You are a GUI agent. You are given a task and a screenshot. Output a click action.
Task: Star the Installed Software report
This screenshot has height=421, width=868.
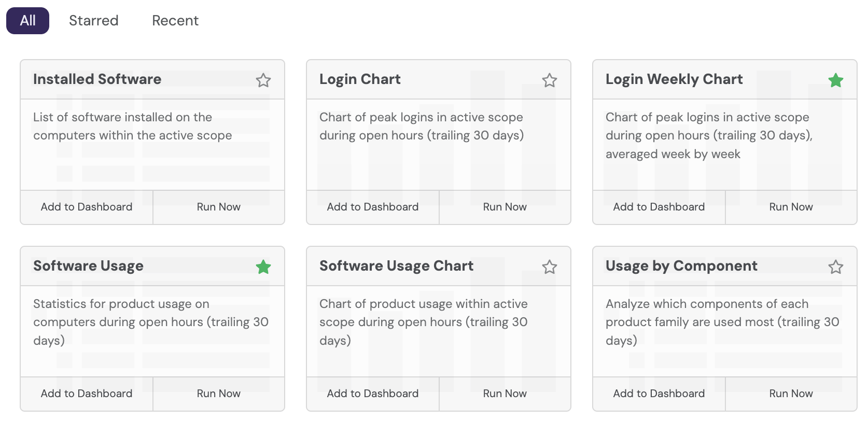point(263,80)
